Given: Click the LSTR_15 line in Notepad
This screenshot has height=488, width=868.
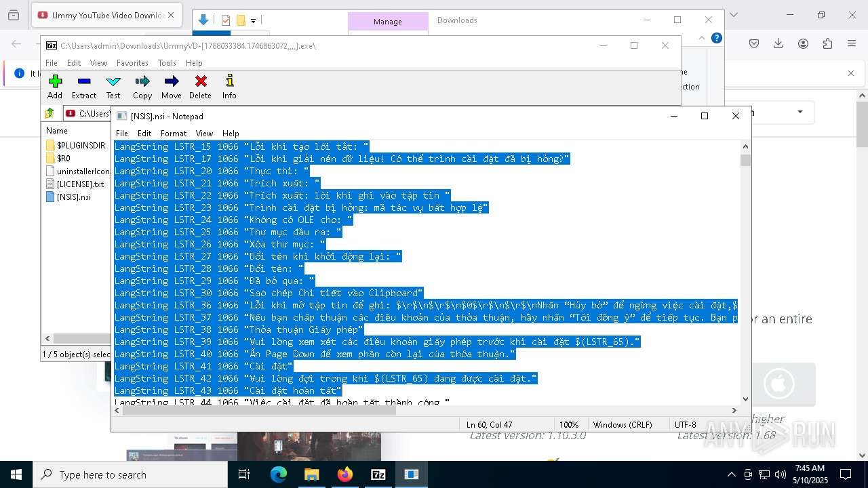Looking at the screenshot, I should pos(241,146).
